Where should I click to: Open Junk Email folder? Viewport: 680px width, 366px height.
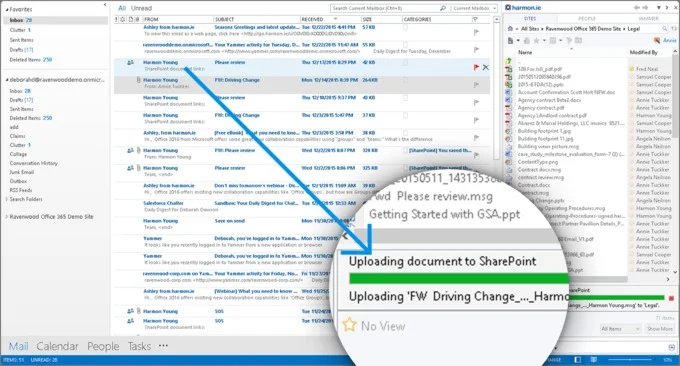click(x=22, y=172)
